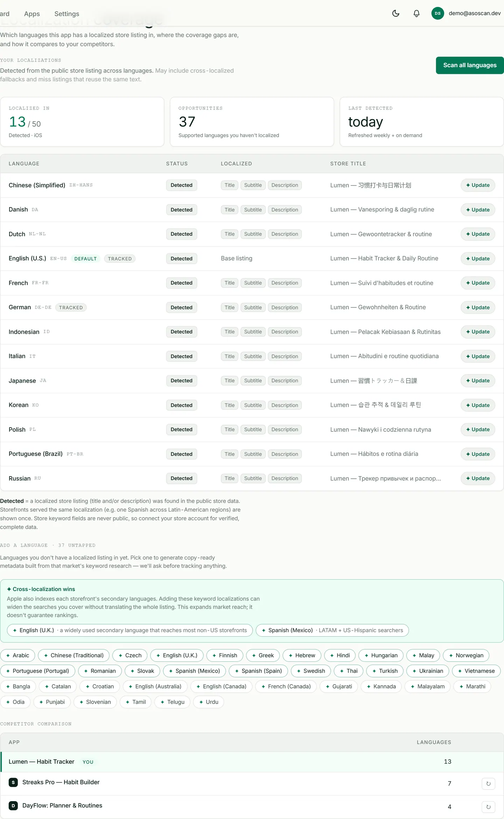
Task: Add Finnish language chip
Action: [225, 655]
